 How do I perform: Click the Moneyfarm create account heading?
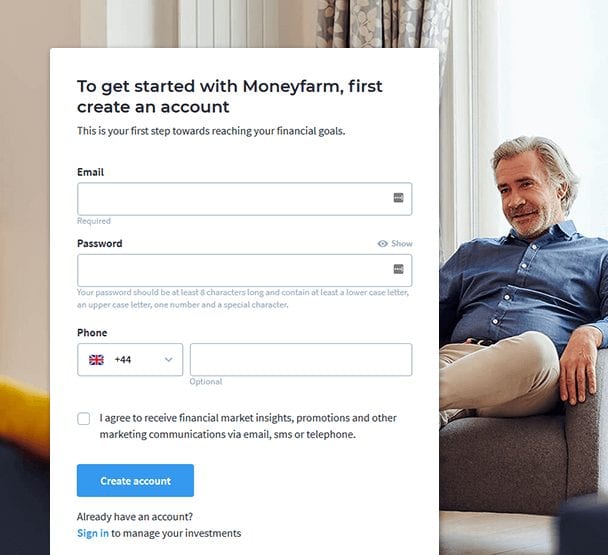(230, 96)
